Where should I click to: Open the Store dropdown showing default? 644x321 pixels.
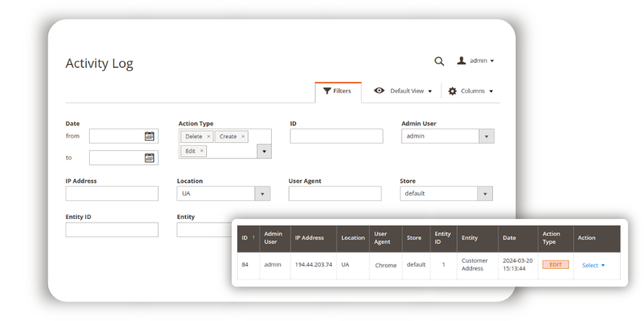tap(446, 193)
